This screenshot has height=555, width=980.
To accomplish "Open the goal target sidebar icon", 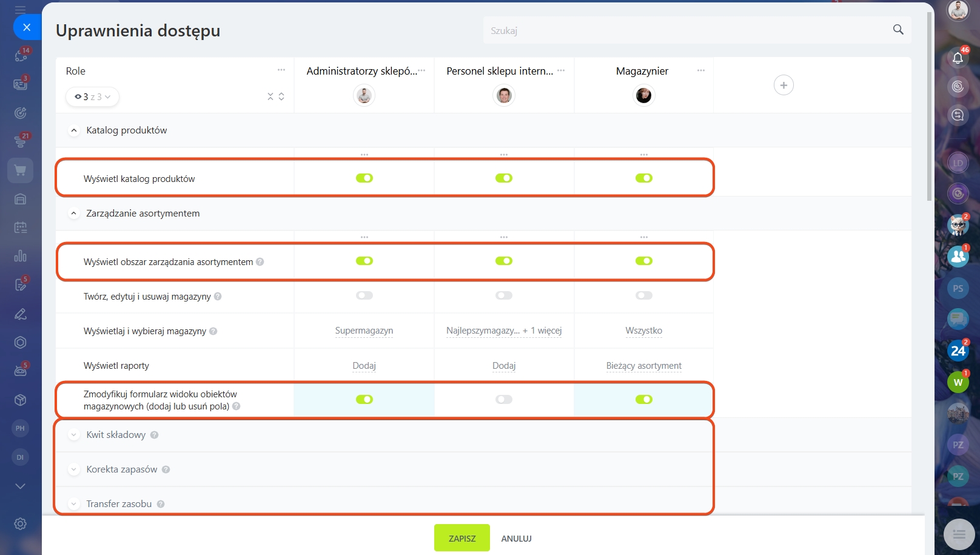I will pyautogui.click(x=21, y=113).
